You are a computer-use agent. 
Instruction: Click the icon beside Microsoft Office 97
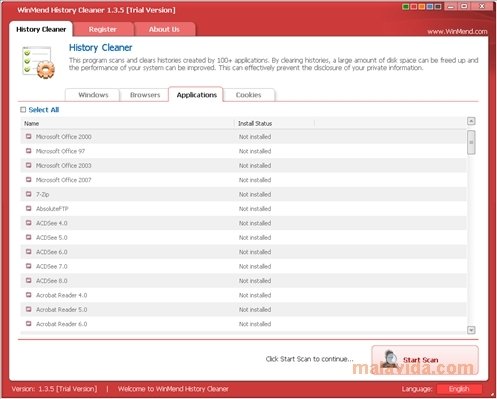pos(29,151)
